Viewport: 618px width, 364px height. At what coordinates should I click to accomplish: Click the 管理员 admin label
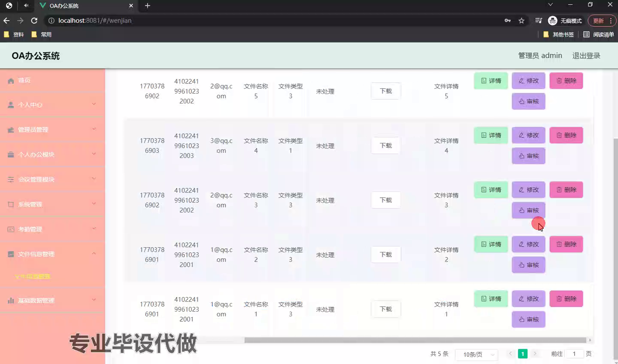540,56
